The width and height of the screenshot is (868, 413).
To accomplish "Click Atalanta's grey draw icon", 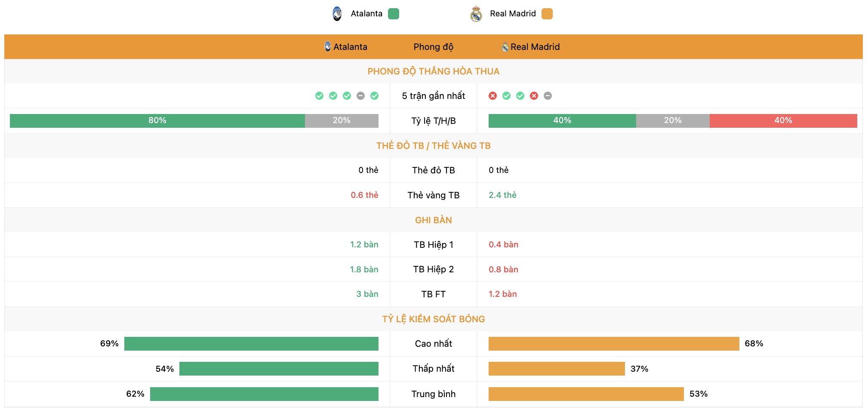I will click(360, 96).
